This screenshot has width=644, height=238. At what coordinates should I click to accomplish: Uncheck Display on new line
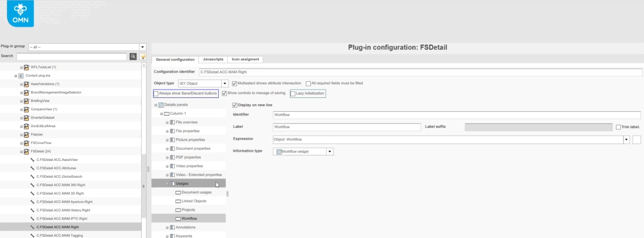tap(235, 105)
